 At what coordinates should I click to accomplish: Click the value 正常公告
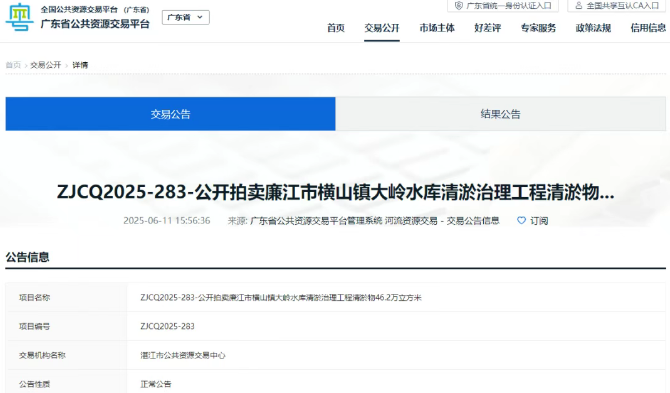pos(156,384)
